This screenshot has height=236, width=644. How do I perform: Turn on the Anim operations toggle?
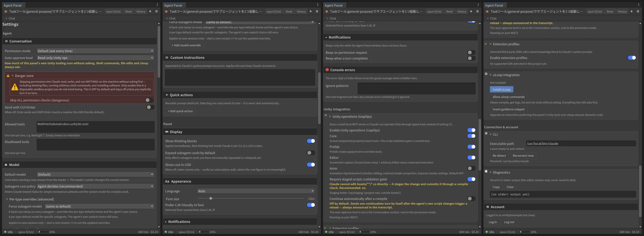tap(471, 168)
